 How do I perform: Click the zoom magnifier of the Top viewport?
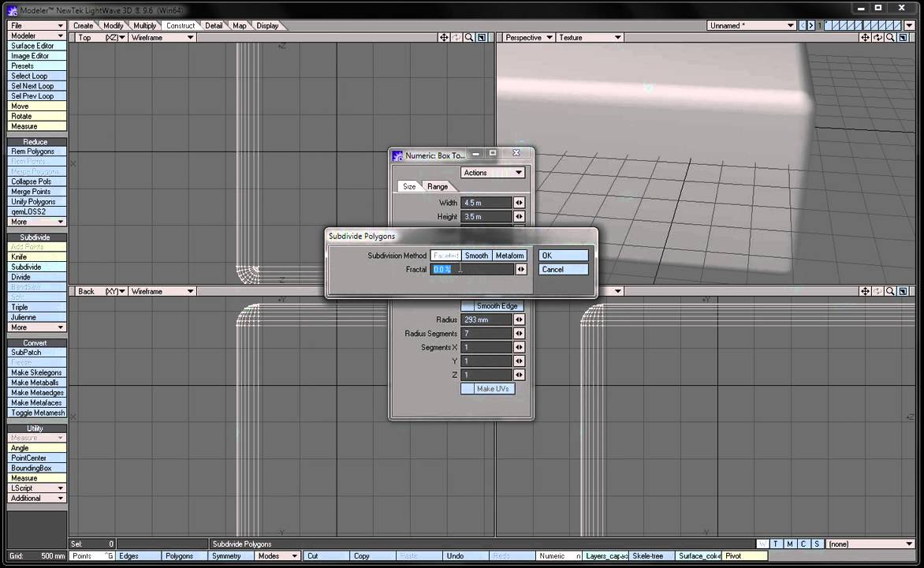(x=469, y=37)
